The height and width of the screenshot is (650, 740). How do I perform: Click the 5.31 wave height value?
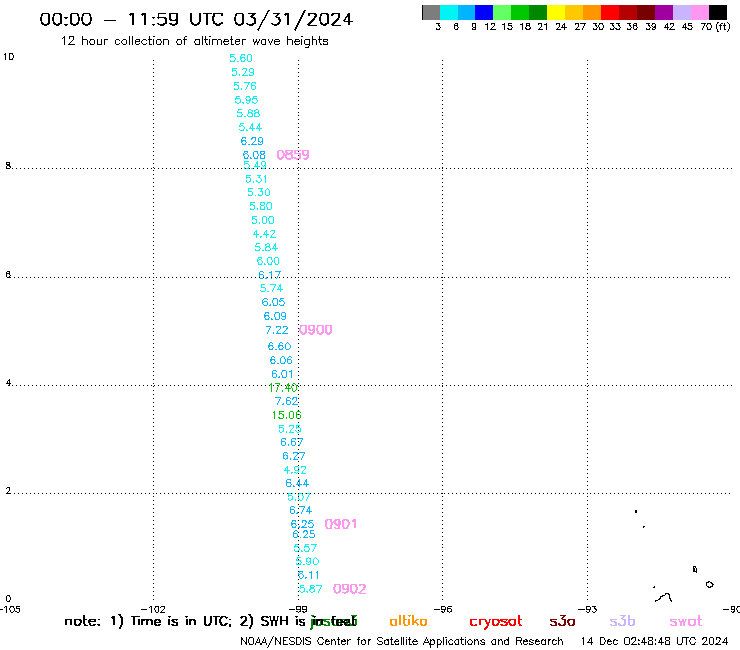[x=256, y=179]
